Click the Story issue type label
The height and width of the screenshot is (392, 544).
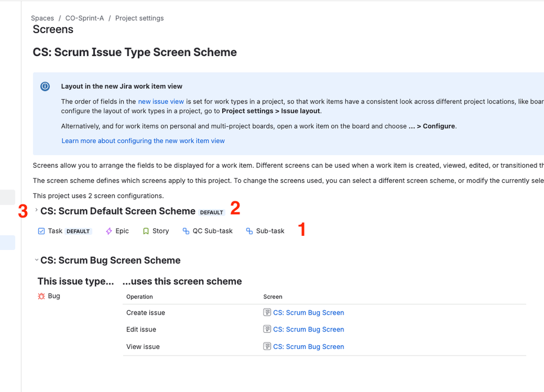[161, 231]
